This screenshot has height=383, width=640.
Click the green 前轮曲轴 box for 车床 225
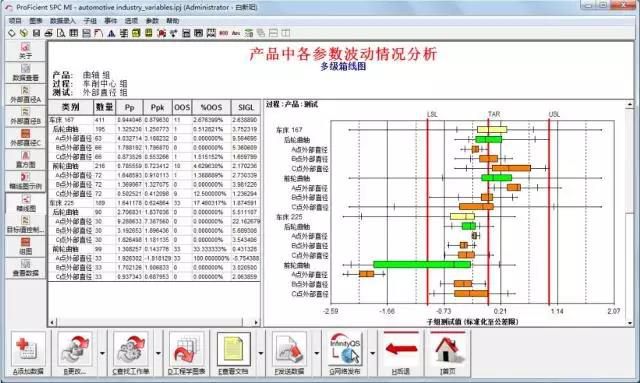tap(422, 265)
